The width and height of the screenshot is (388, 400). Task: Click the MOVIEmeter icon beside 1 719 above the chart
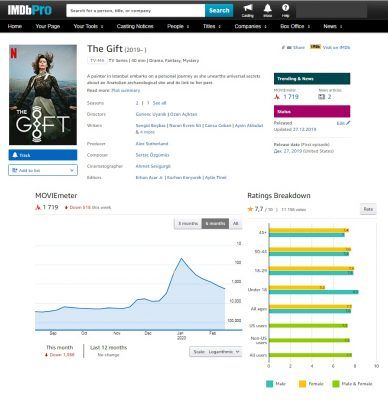click(x=38, y=207)
